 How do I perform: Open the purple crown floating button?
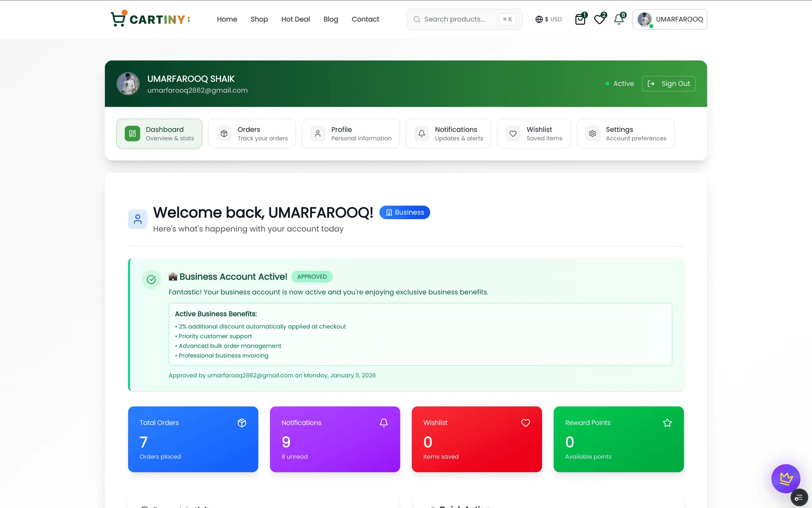click(785, 479)
